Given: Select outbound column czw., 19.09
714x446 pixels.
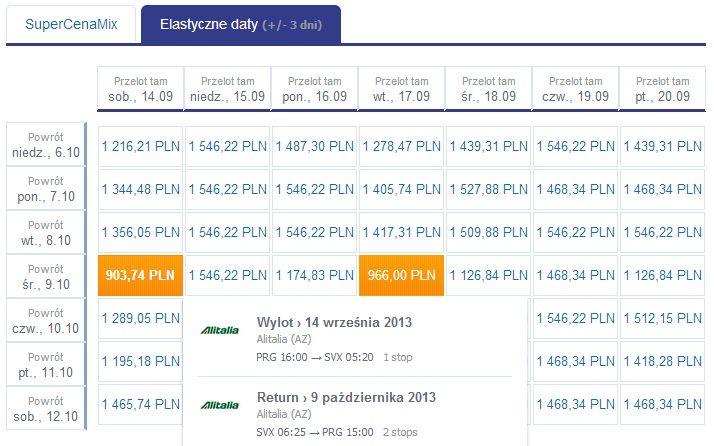Looking at the screenshot, I should [575, 88].
